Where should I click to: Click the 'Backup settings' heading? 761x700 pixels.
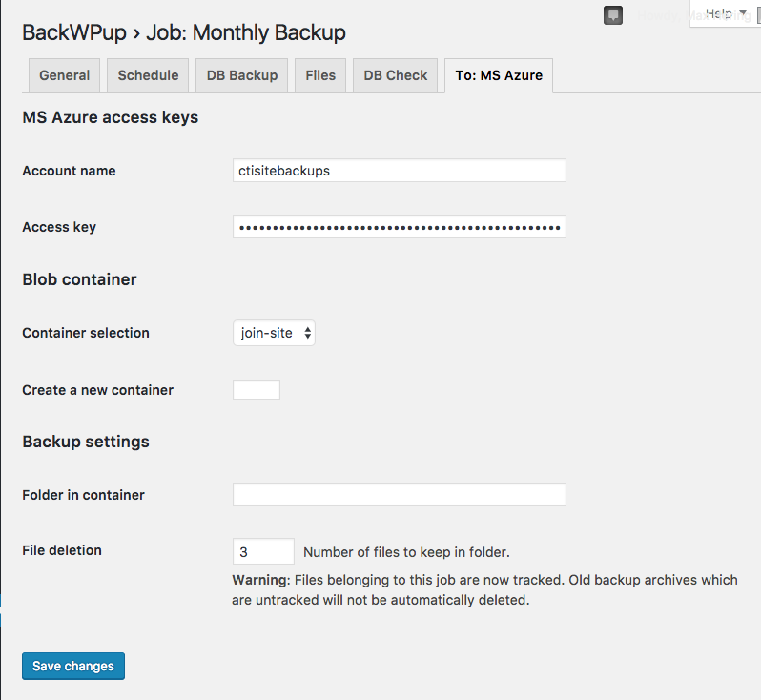[x=86, y=442]
